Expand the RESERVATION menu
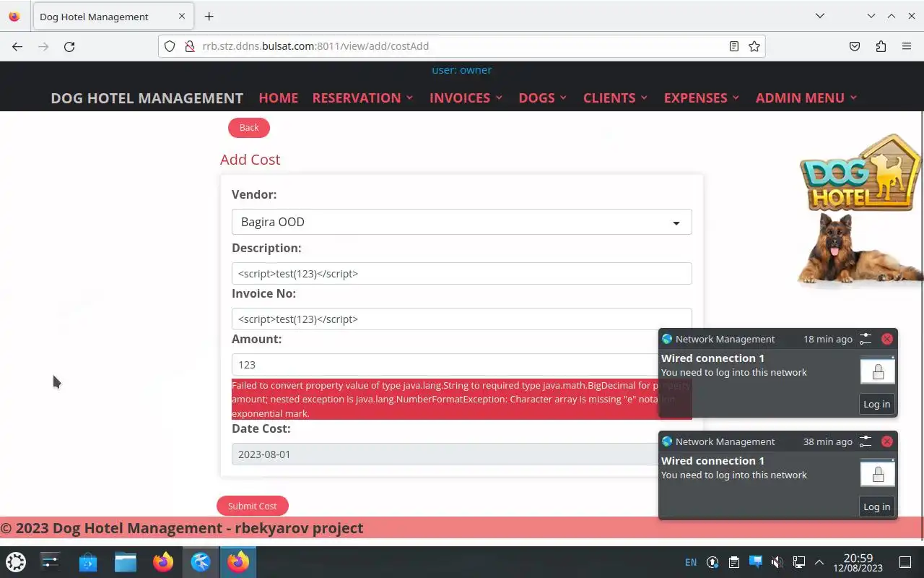 tap(362, 98)
